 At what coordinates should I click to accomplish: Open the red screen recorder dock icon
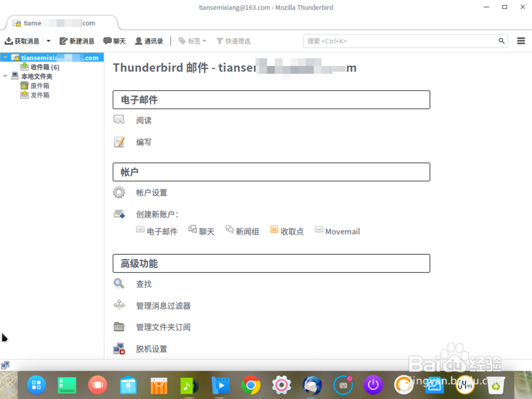[x=98, y=385]
